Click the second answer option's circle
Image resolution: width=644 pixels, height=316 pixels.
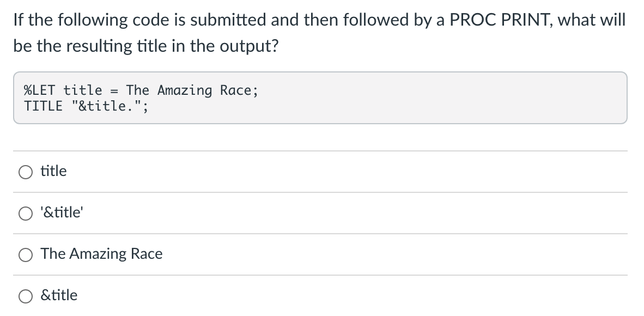coord(25,213)
